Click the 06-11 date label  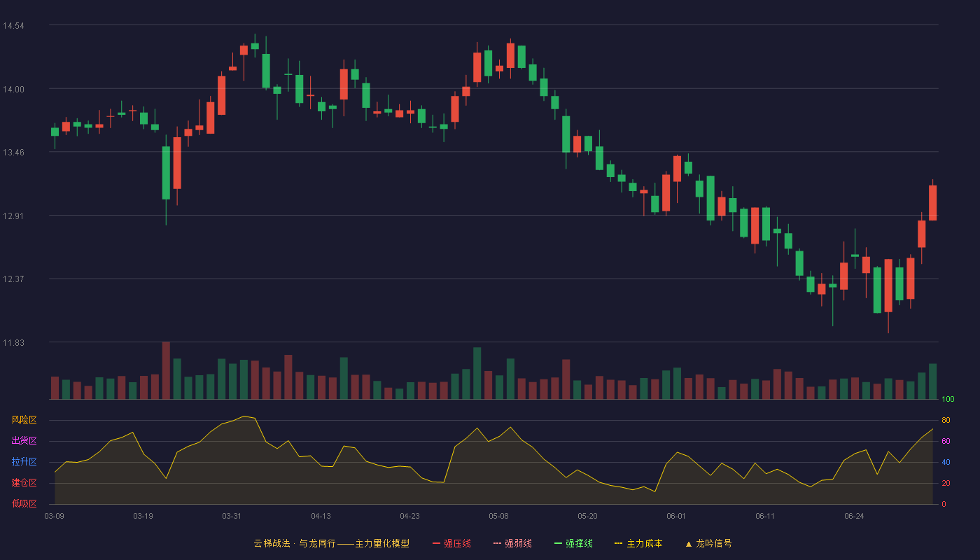pyautogui.click(x=765, y=516)
